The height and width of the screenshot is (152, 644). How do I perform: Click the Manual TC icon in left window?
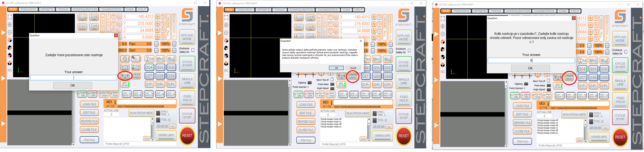(x=125, y=67)
